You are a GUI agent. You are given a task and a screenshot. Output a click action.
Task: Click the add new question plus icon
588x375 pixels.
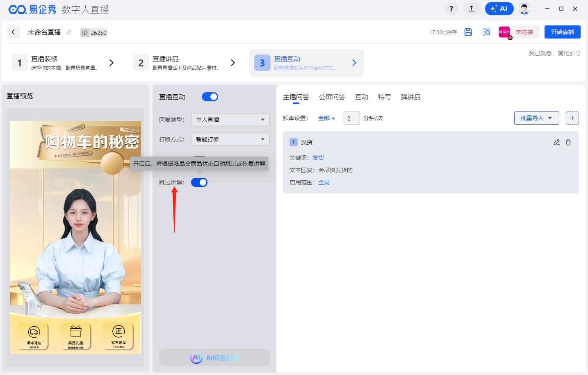572,118
